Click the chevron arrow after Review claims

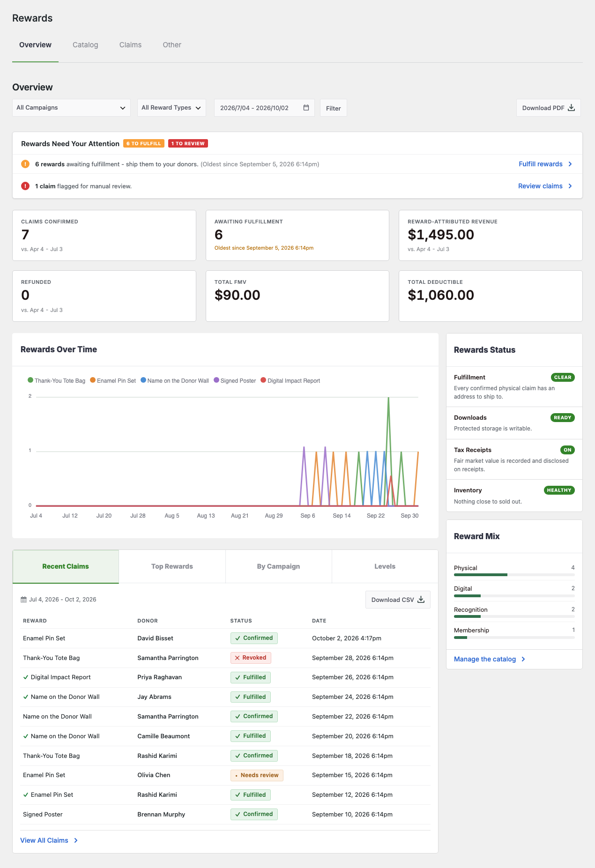pyautogui.click(x=570, y=186)
